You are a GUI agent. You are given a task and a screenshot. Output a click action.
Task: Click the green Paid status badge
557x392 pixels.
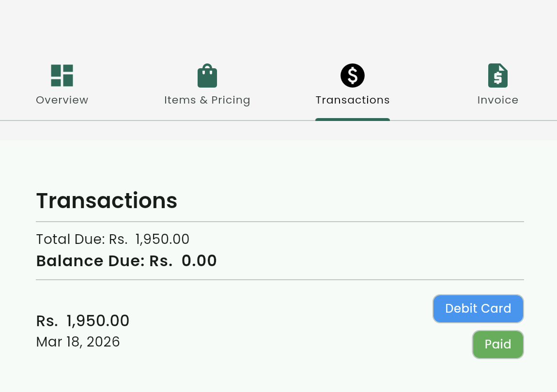(498, 345)
